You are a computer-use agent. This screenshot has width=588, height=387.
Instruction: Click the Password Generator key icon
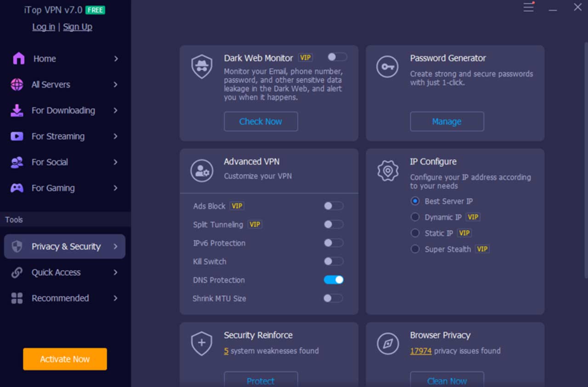pos(387,67)
